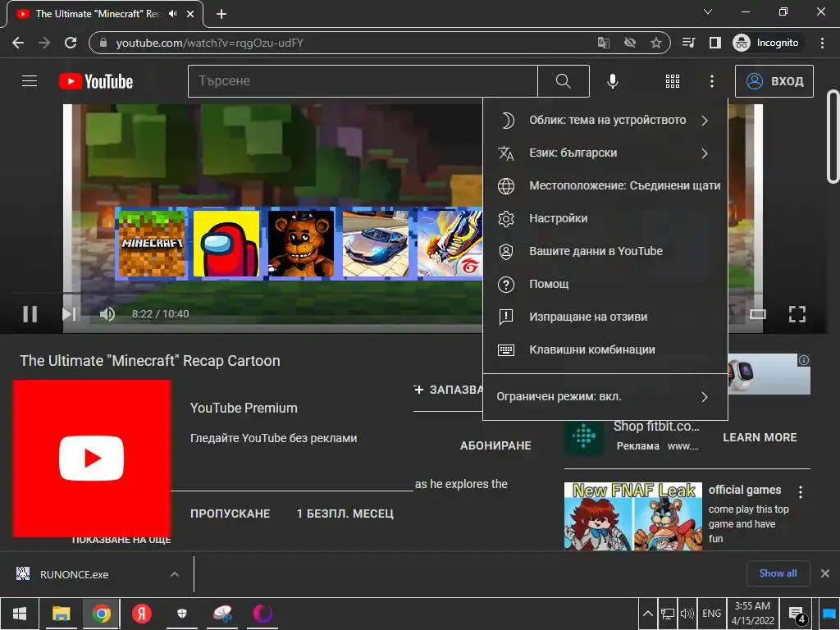Click ЗАПАЗВАНЕ save button
This screenshot has width=840, height=630.
point(449,390)
